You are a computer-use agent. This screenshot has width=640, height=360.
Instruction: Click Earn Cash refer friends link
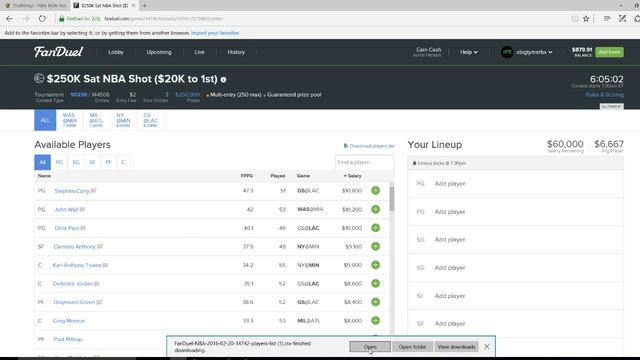pyautogui.click(x=428, y=52)
